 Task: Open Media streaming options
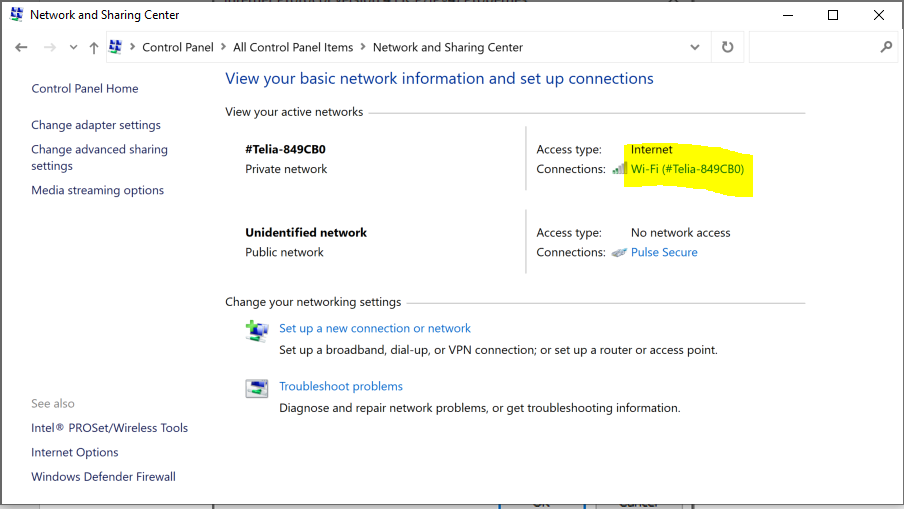97,190
